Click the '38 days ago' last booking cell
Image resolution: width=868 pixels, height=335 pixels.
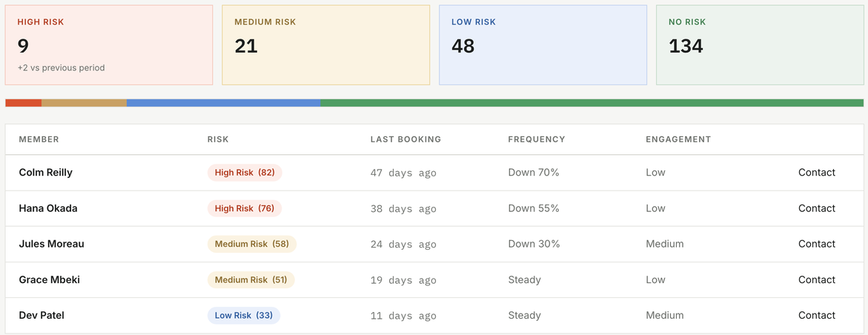pos(403,209)
